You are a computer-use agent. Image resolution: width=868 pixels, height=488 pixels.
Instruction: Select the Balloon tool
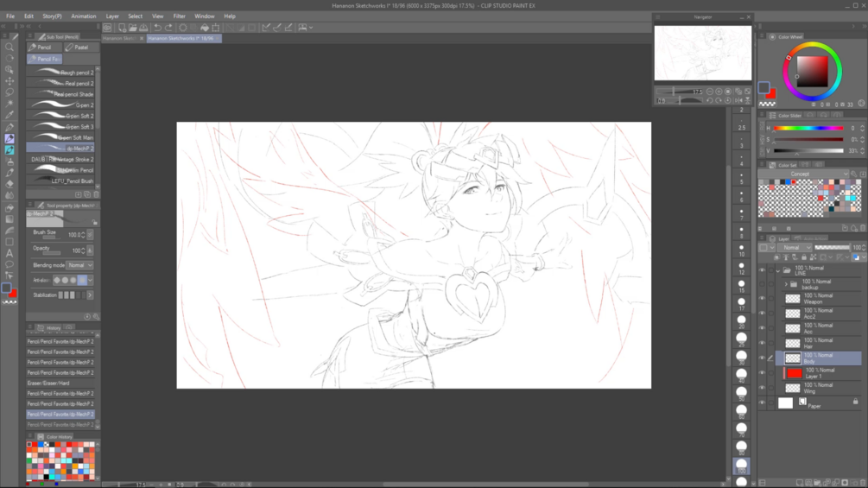10,264
